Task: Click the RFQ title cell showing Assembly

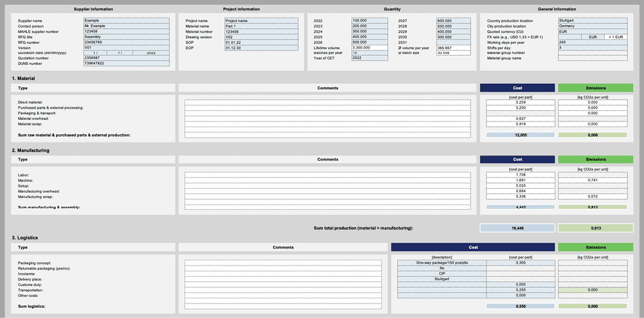Action: [x=126, y=37]
